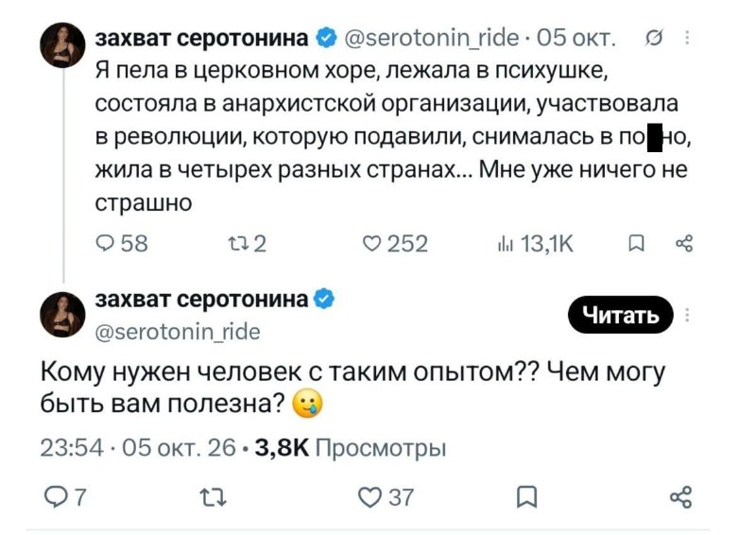Open profile avatar of the second tweet
Image resolution: width=756 pixels, height=535 pixels.
(x=62, y=315)
